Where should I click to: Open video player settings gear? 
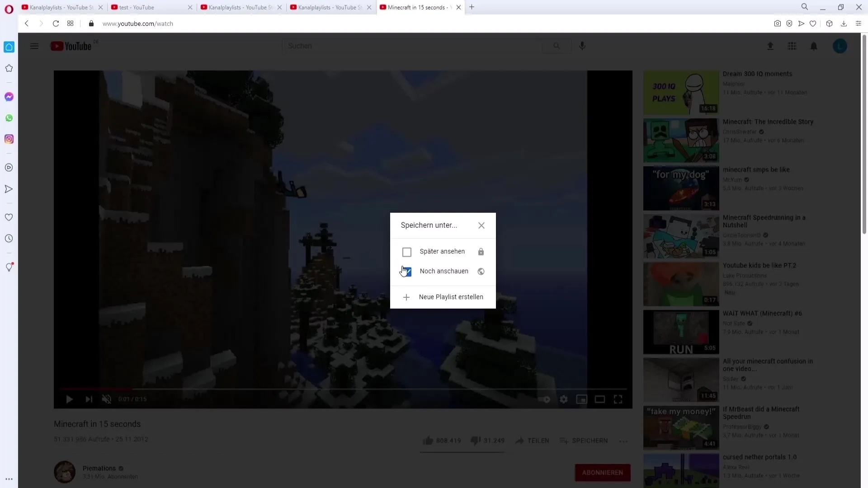tap(564, 399)
